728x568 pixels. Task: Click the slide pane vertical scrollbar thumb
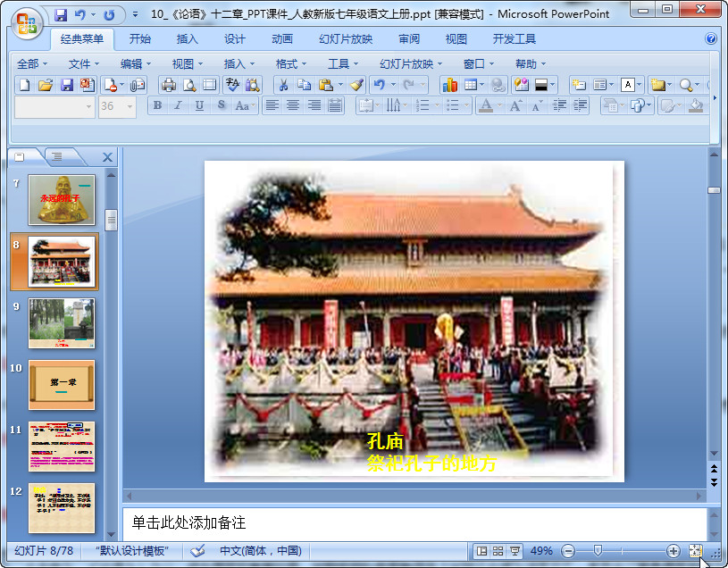click(714, 190)
